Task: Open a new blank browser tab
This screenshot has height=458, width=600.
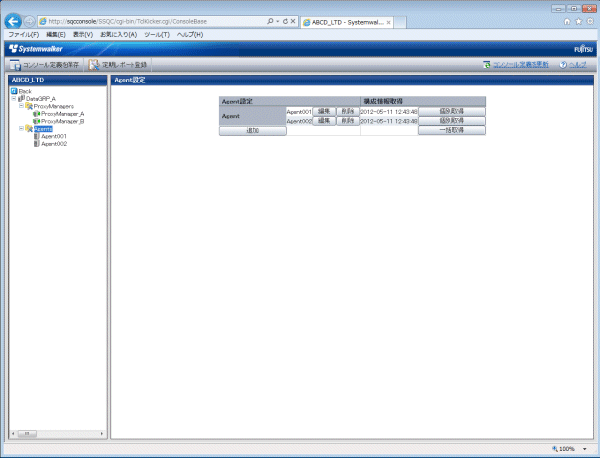Action: point(400,23)
